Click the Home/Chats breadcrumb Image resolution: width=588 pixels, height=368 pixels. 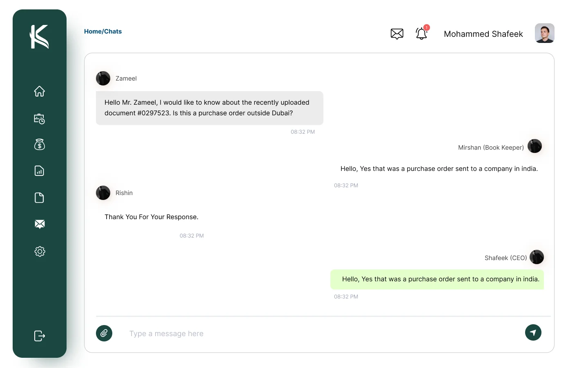click(103, 31)
